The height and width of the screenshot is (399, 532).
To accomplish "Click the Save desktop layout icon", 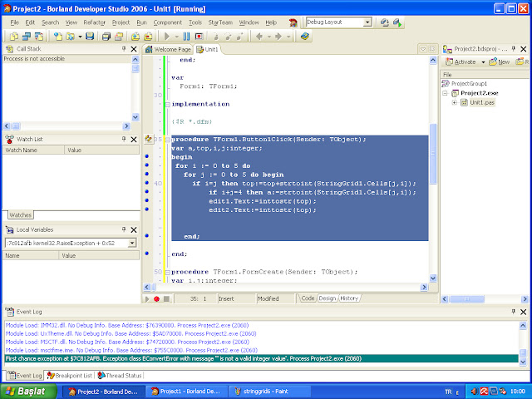I will point(384,22).
